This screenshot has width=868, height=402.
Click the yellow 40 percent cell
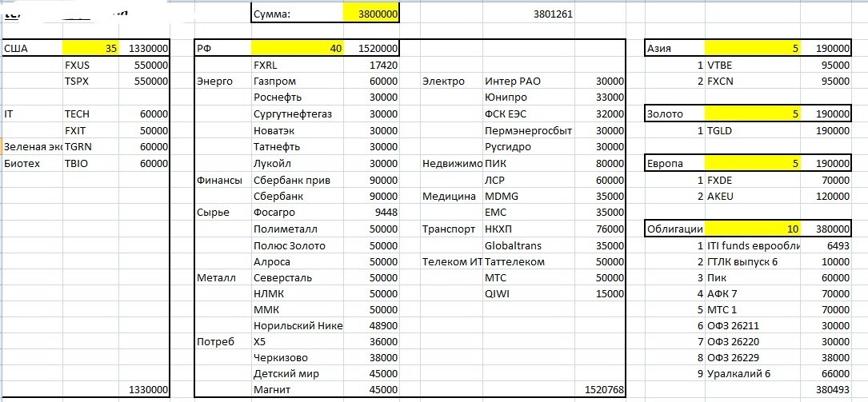click(x=298, y=48)
